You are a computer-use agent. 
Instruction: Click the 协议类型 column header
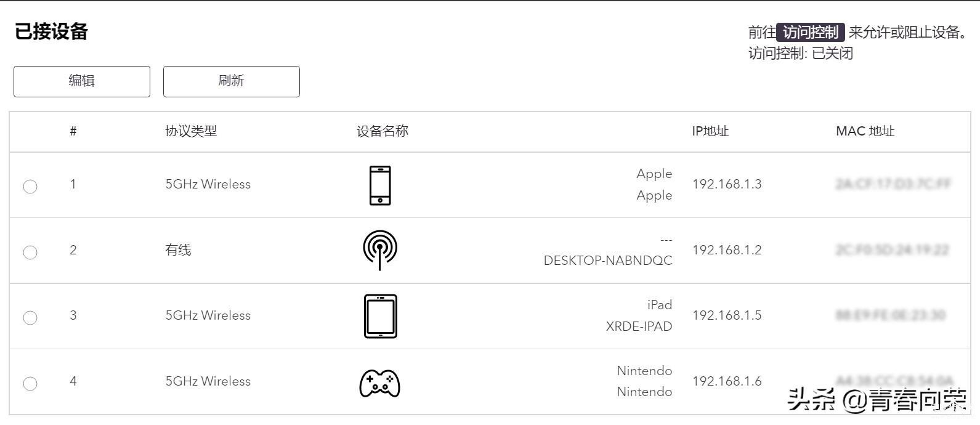(x=191, y=131)
